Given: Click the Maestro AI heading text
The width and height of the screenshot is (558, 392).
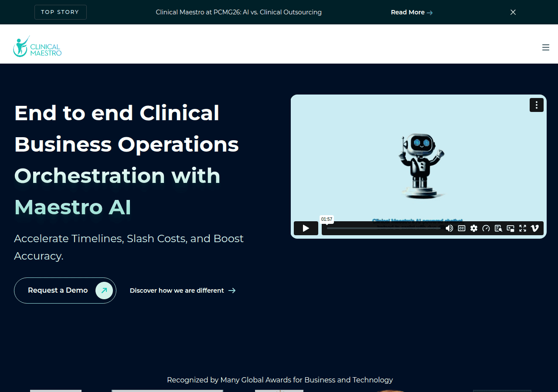Looking at the screenshot, I should (73, 207).
